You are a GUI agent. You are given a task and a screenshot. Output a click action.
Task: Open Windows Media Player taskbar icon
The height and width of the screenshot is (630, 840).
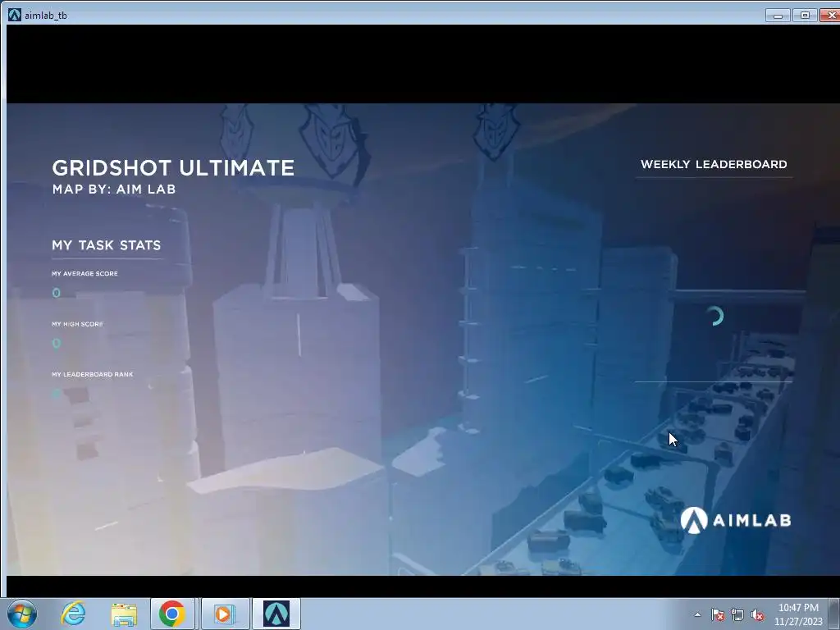[x=224, y=614]
